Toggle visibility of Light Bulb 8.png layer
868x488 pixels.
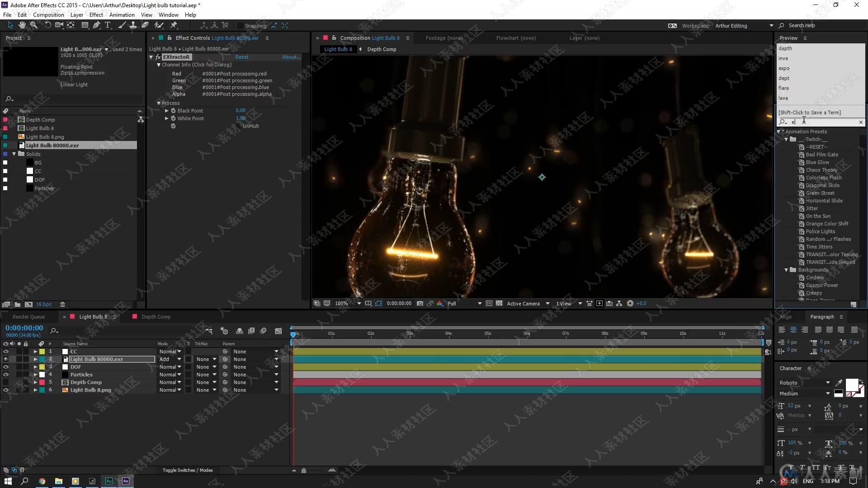pyautogui.click(x=5, y=389)
